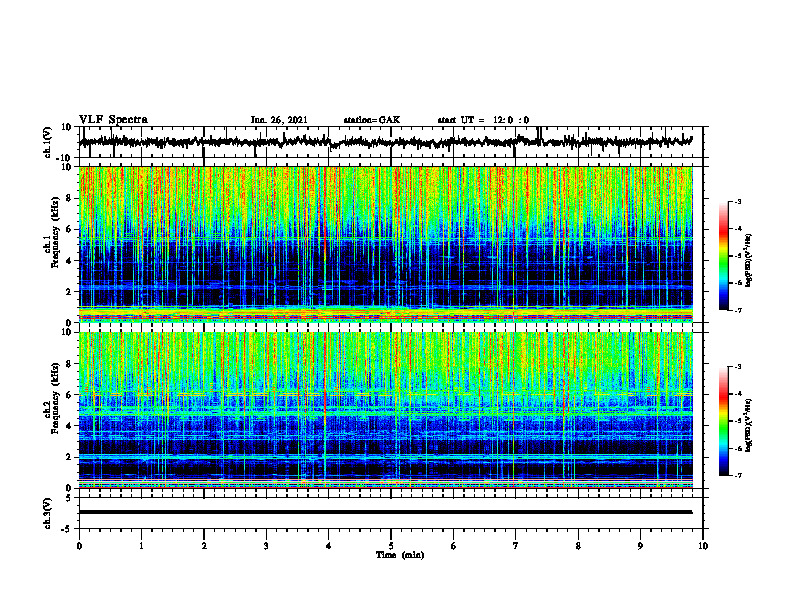This screenshot has width=792, height=612.
Task: Click the 6 minute time axis tick
Action: 454,546
